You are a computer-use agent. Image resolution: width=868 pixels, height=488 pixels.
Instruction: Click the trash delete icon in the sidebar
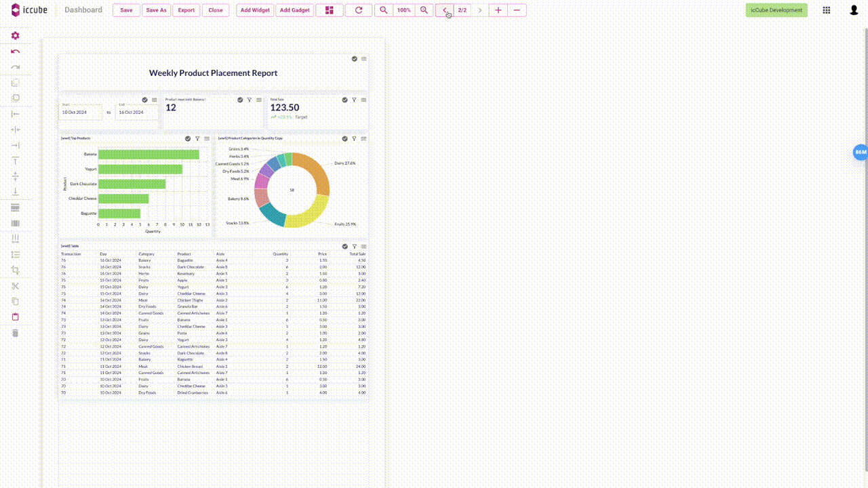pos(15,333)
